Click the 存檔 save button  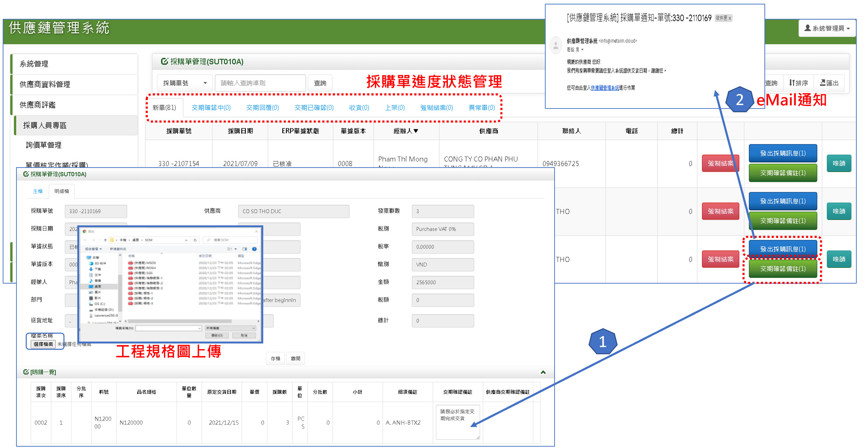pos(275,358)
